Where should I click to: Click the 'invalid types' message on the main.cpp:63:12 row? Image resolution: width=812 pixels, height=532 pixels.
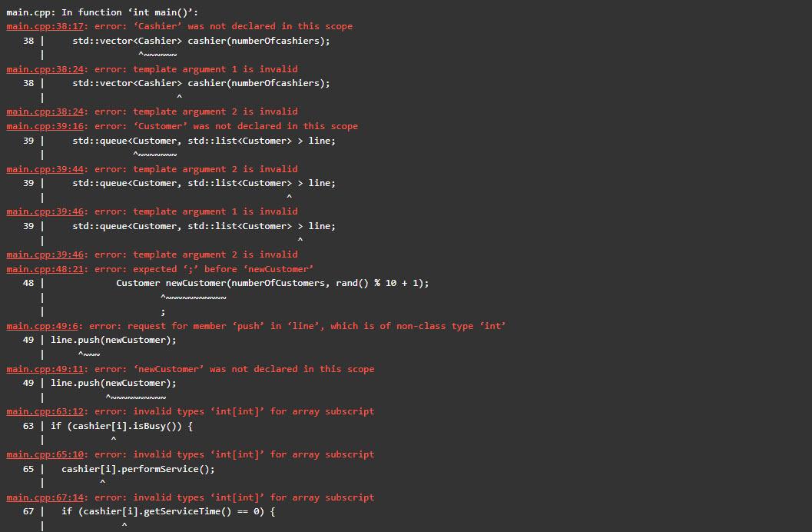pyautogui.click(x=254, y=412)
